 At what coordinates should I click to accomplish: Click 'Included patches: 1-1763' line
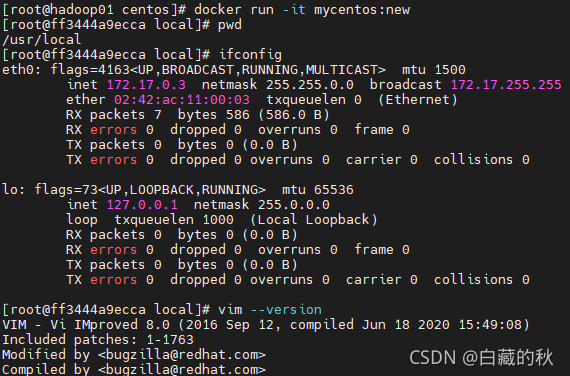pyautogui.click(x=98, y=340)
